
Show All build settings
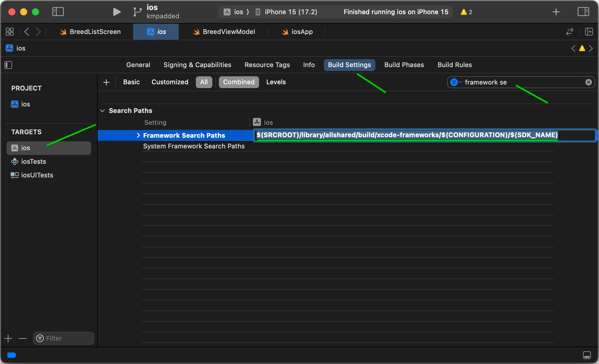pos(204,82)
